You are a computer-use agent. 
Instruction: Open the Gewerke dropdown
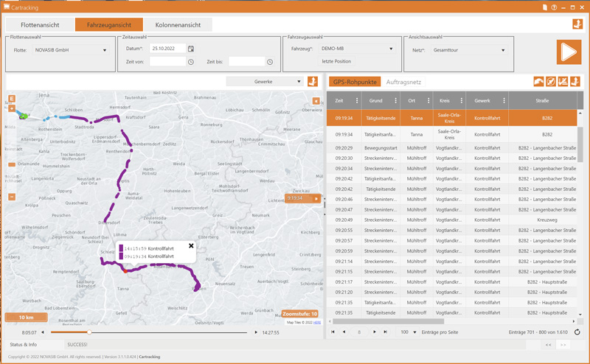[x=265, y=82]
